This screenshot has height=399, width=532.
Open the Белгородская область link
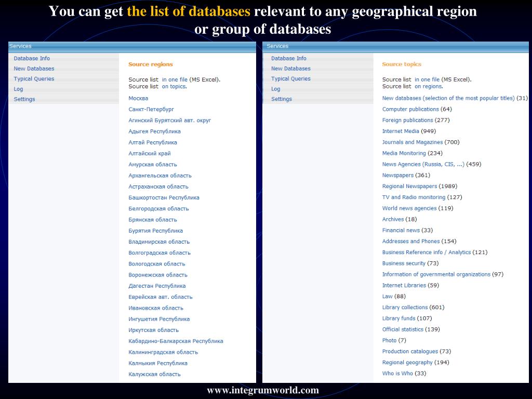(158, 209)
